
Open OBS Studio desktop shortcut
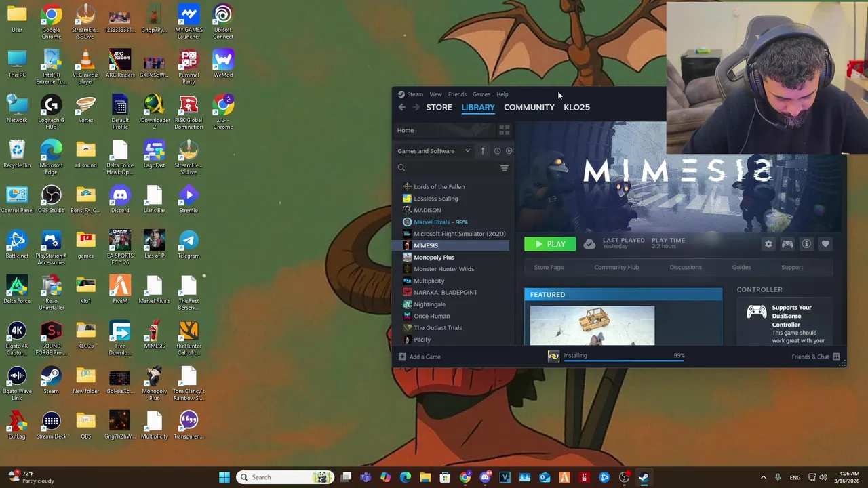click(51, 199)
